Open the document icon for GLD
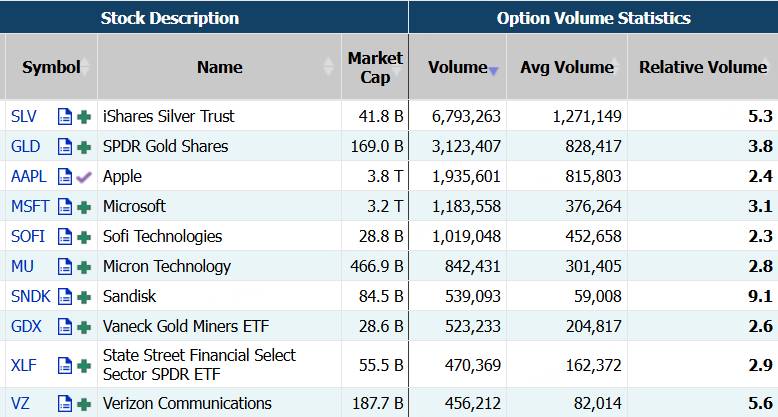 65,146
